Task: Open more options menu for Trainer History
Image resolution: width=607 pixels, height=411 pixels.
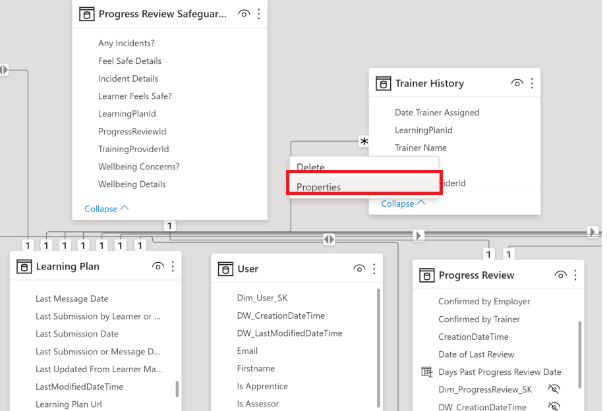Action: pyautogui.click(x=532, y=83)
